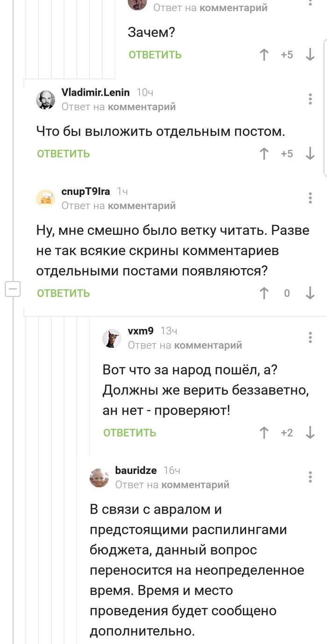Open options menu for Vladimir.Lenin's comment
This screenshot has width=327, height=644.
click(x=310, y=99)
